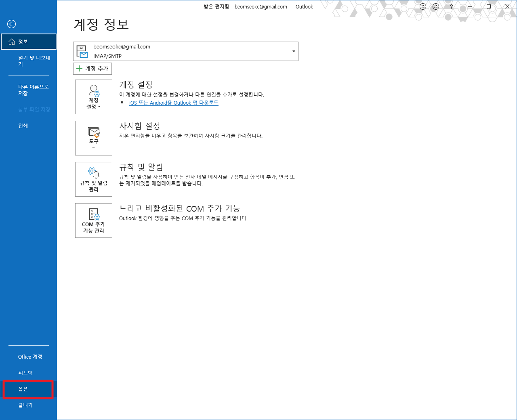517x420 pixels.
Task: Click 끝내기 to exit Outlook
Action: pyautogui.click(x=29, y=405)
